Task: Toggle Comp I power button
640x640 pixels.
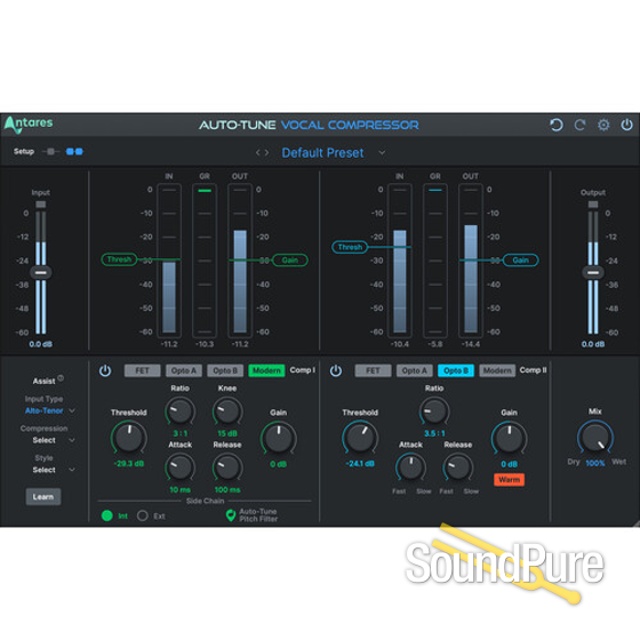Action: pos(105,371)
